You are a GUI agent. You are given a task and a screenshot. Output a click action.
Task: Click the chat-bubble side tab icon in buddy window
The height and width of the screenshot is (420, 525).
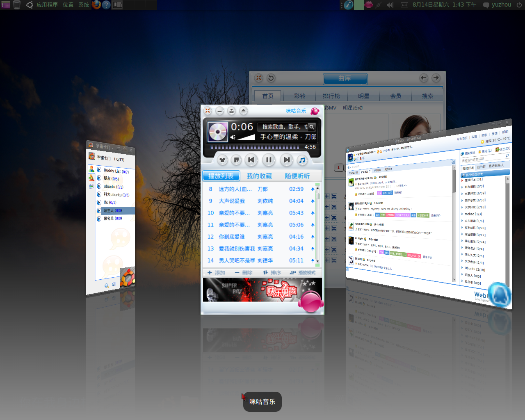pos(91,186)
